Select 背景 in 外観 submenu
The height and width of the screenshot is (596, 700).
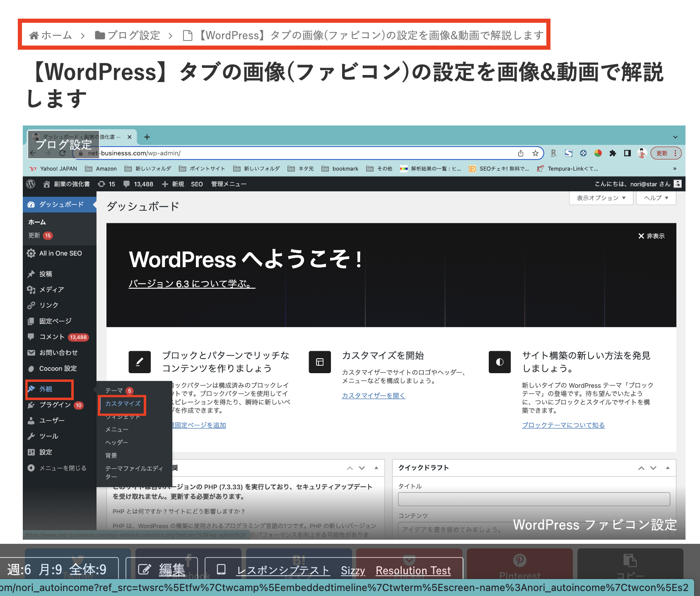pyautogui.click(x=111, y=456)
